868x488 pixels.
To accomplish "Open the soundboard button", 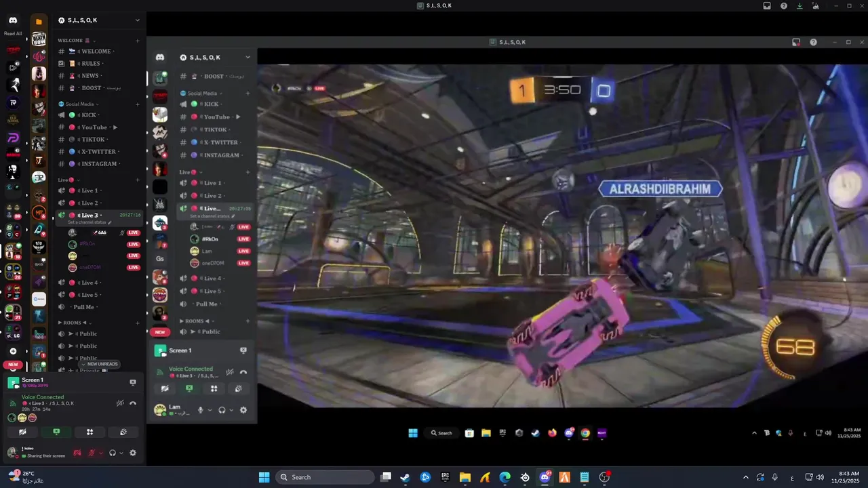I will click(x=123, y=432).
